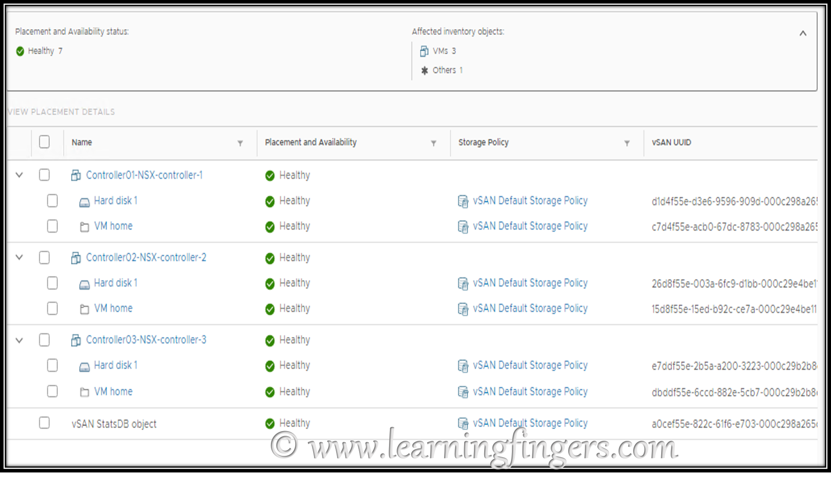The height and width of the screenshot is (504, 831).
Task: Check the Controller02-NSX-controller-2 row checkbox
Action: click(44, 258)
